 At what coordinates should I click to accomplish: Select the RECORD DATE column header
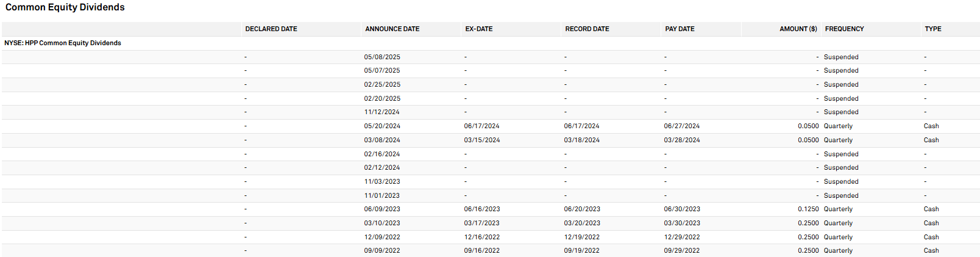point(587,29)
